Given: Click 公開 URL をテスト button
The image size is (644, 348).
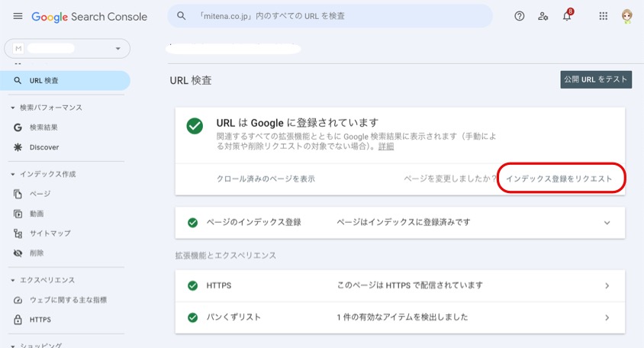Looking at the screenshot, I should (x=595, y=79).
